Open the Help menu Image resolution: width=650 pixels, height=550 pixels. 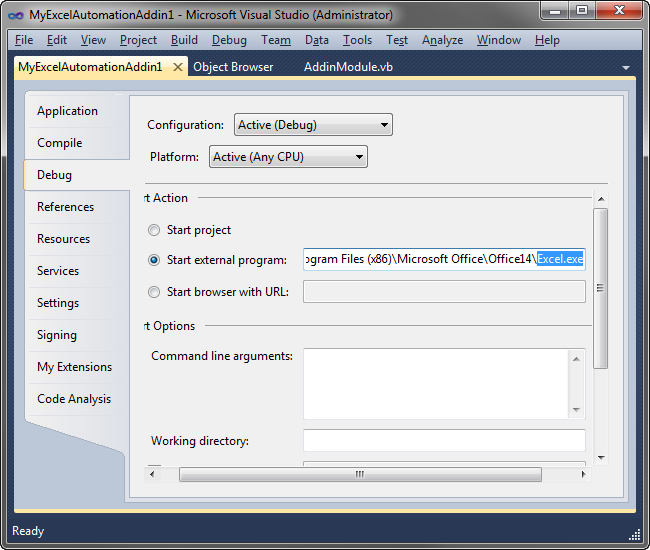(x=547, y=40)
